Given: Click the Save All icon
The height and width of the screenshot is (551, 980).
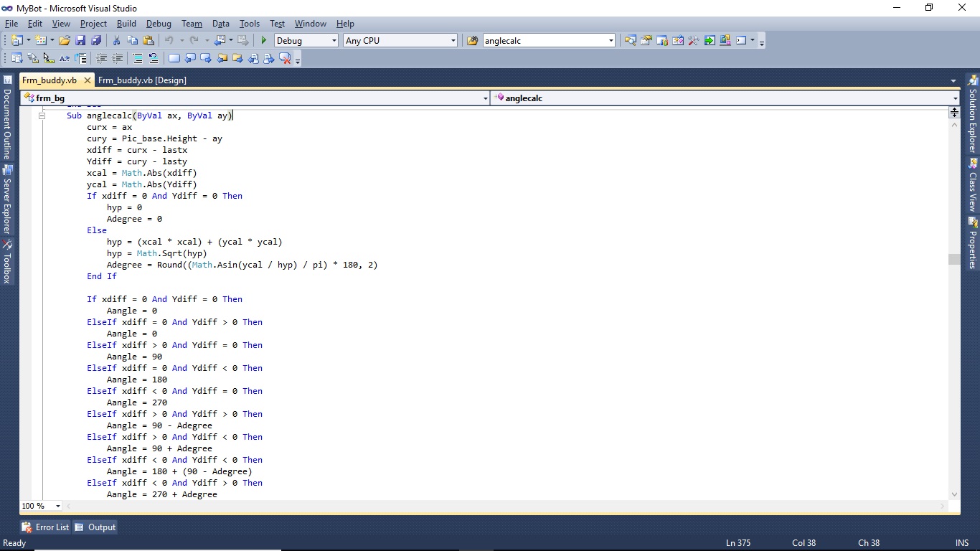Looking at the screenshot, I should (x=96, y=40).
